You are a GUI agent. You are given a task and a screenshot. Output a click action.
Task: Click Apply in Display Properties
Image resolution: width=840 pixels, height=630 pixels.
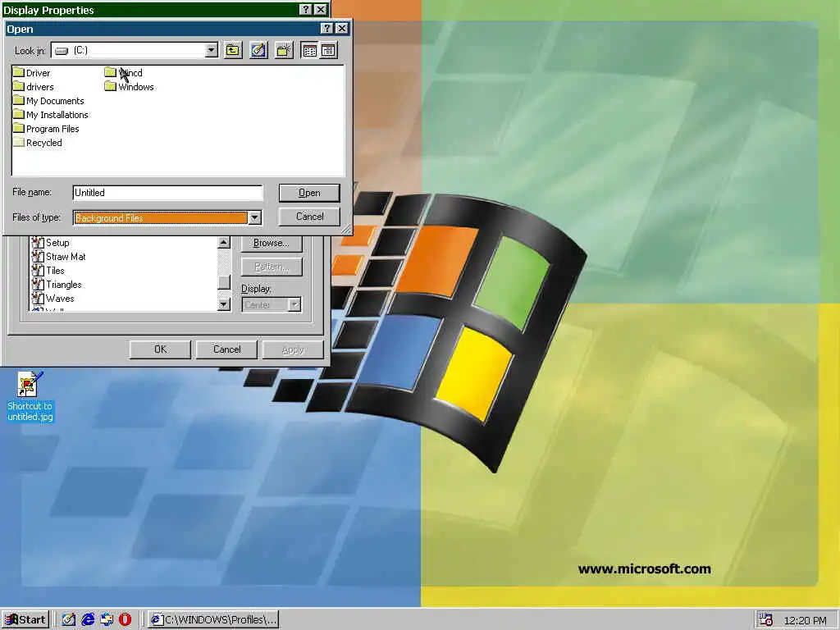(x=293, y=349)
